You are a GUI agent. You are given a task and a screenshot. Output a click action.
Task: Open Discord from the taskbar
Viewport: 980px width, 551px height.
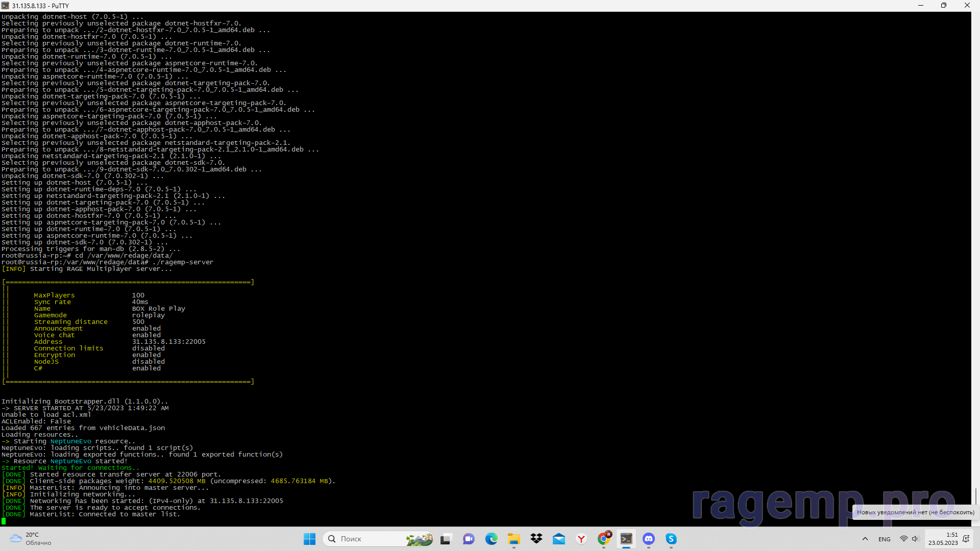point(649,539)
